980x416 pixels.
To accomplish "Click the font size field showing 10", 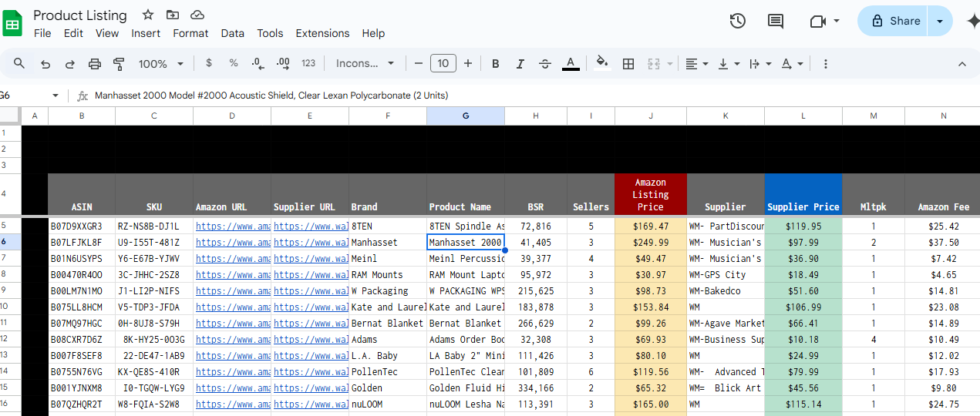I will 443,63.
